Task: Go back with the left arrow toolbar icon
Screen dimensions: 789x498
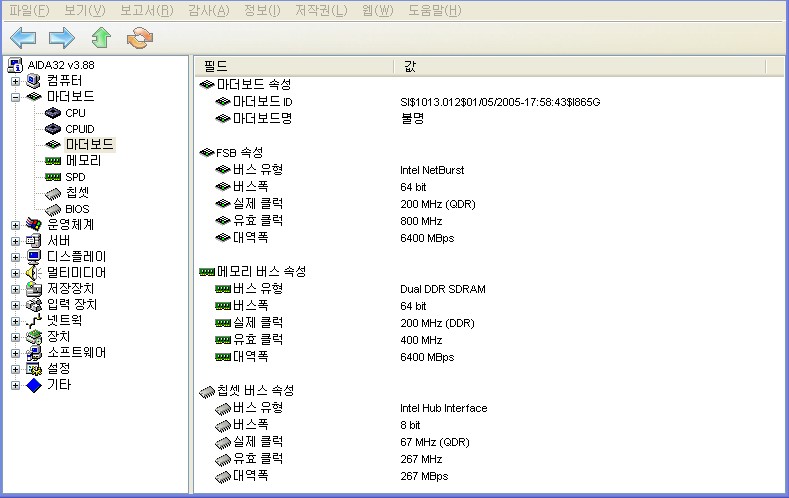Action: pos(23,38)
